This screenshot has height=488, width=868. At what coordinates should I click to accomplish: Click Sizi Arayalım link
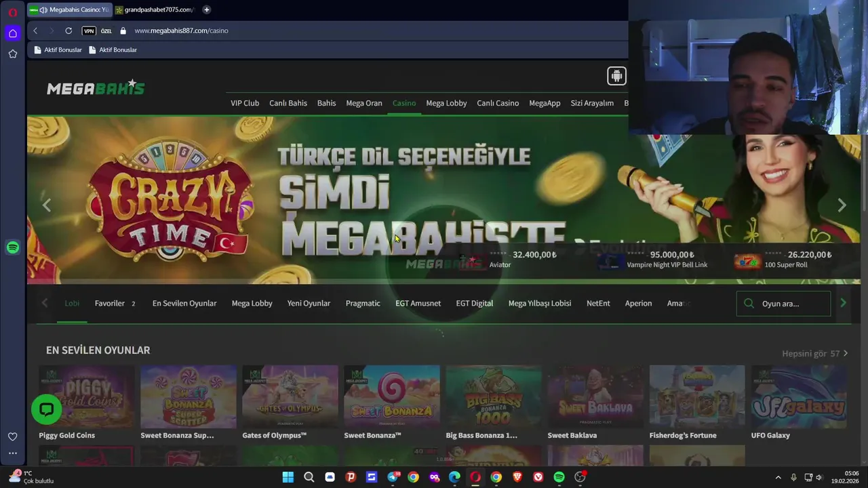[592, 103]
